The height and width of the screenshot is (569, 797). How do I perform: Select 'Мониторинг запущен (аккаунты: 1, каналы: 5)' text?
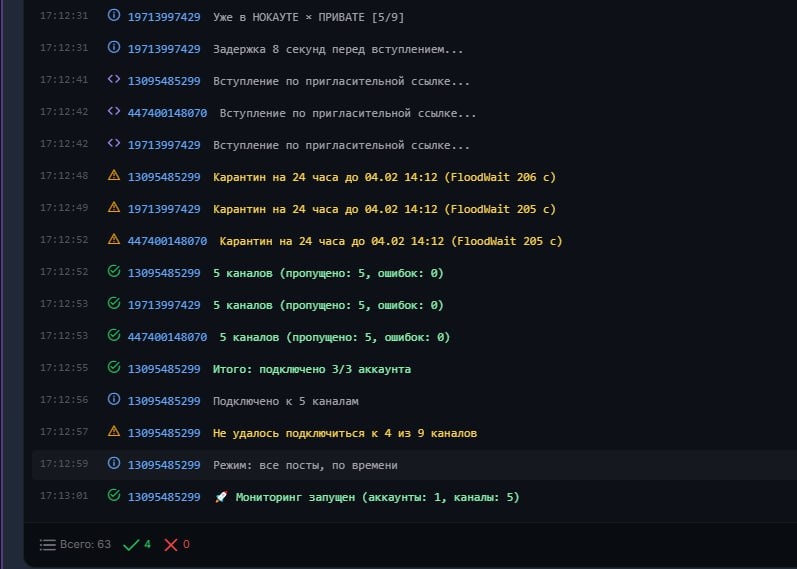tap(377, 498)
